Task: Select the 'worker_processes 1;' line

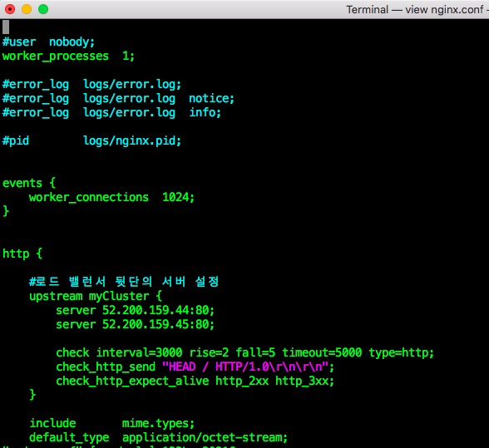Action: point(68,57)
